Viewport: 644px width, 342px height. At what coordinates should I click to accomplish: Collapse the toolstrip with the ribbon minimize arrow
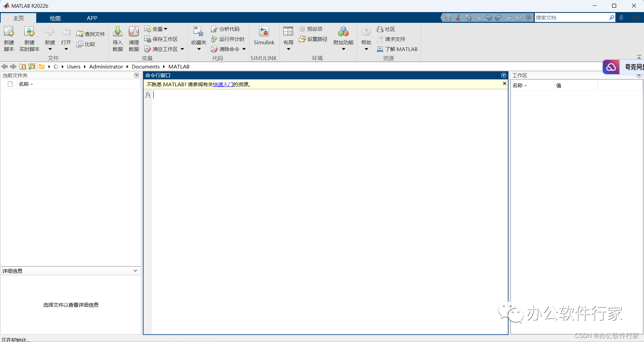point(639,57)
